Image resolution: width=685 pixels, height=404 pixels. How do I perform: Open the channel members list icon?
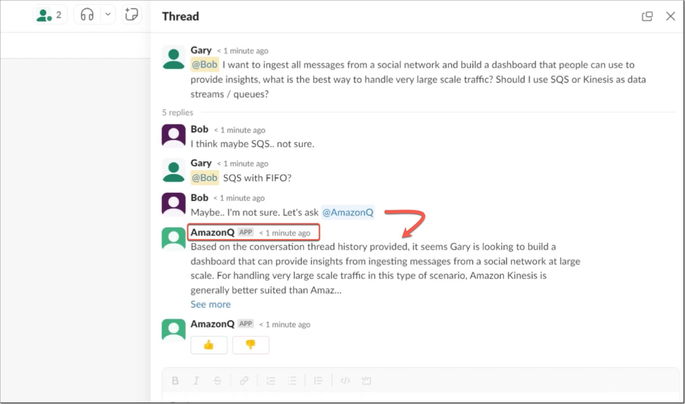click(49, 15)
